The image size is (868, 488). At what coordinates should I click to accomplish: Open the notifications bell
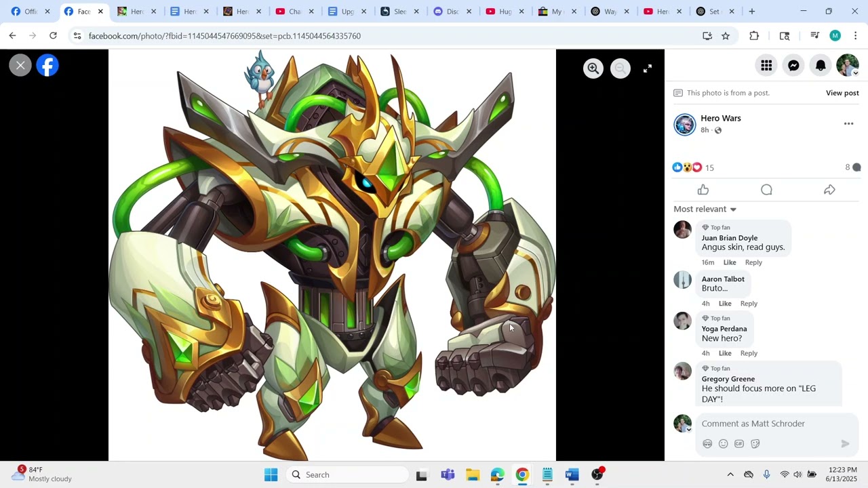pos(821,65)
